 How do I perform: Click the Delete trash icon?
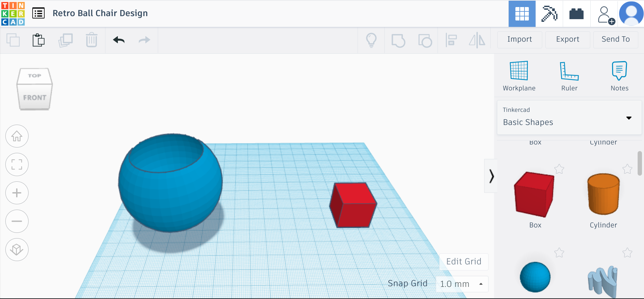[91, 40]
